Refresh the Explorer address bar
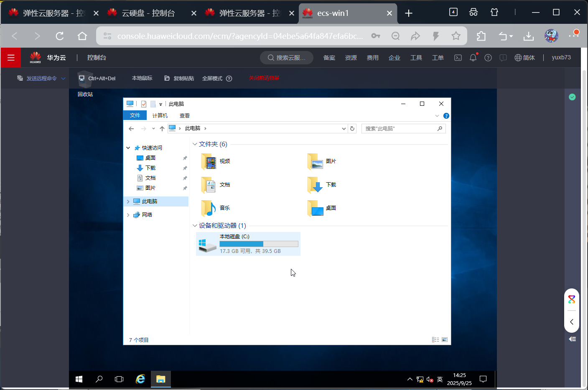 (x=352, y=129)
